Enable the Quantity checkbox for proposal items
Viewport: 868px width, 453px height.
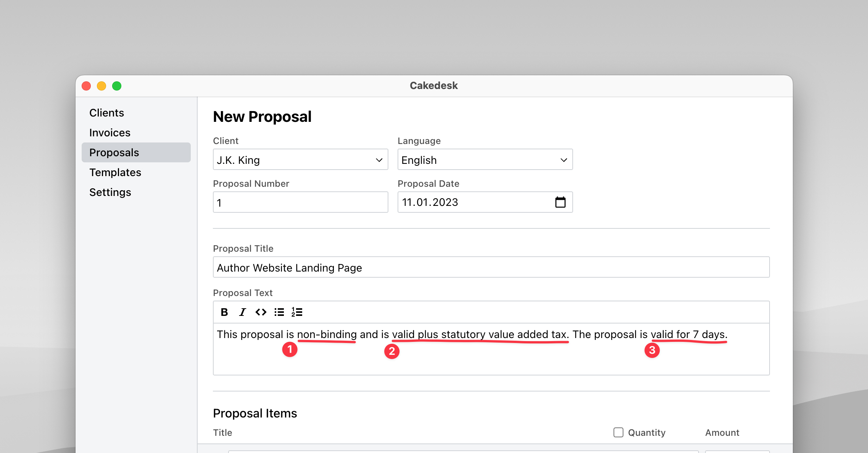pyautogui.click(x=618, y=432)
